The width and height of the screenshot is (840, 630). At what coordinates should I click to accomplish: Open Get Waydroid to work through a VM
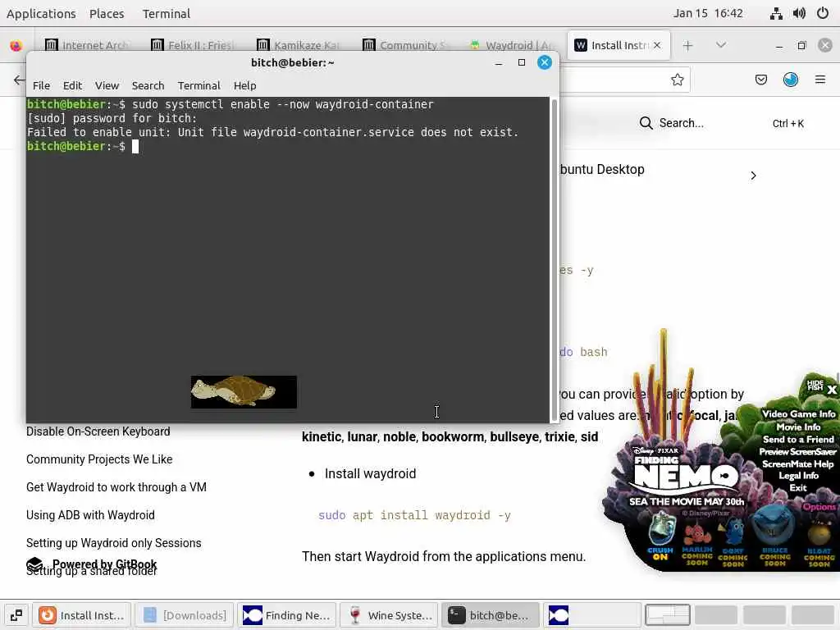[x=116, y=487]
